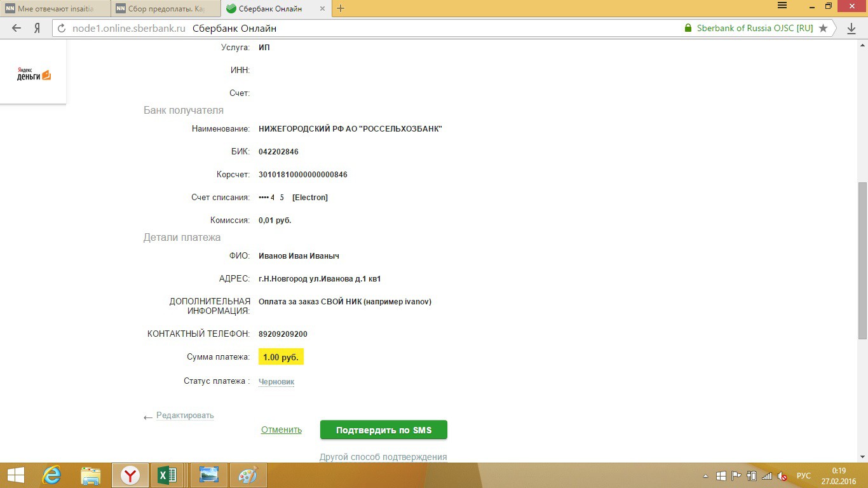Click the page vertical scrollbar thumb
The image size is (868, 488).
pyautogui.click(x=862, y=261)
